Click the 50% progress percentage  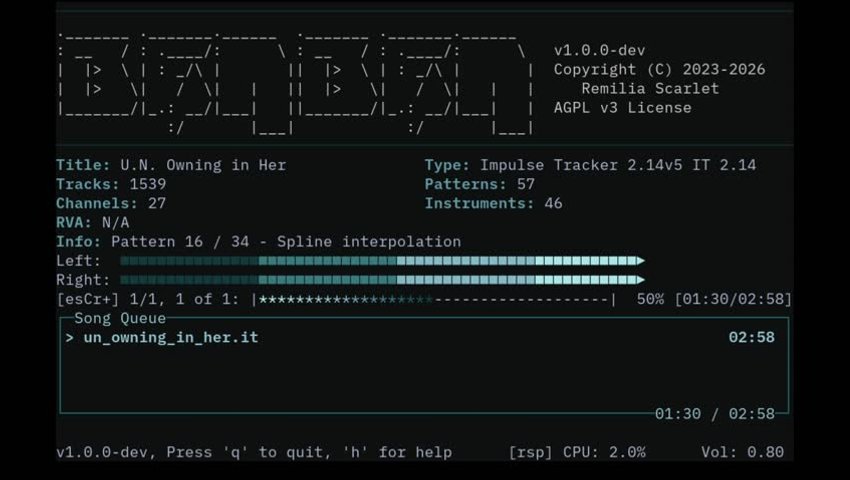tap(650, 299)
